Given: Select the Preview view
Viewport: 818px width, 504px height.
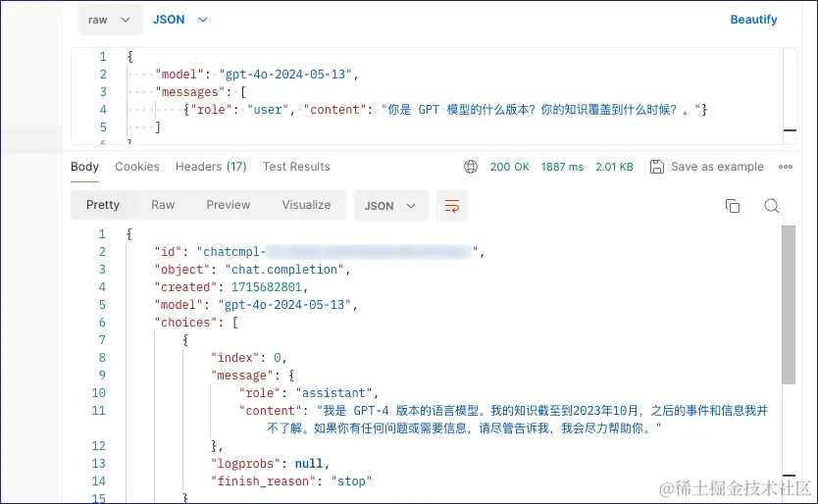Looking at the screenshot, I should tap(228, 205).
